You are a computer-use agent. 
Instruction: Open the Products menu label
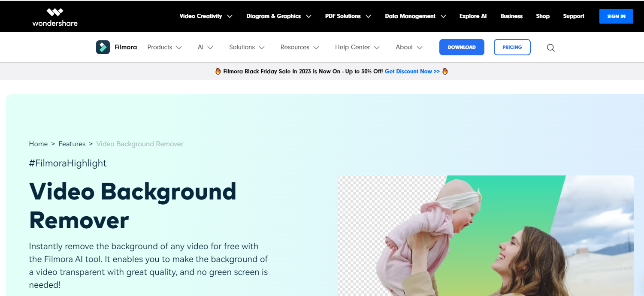pos(160,47)
